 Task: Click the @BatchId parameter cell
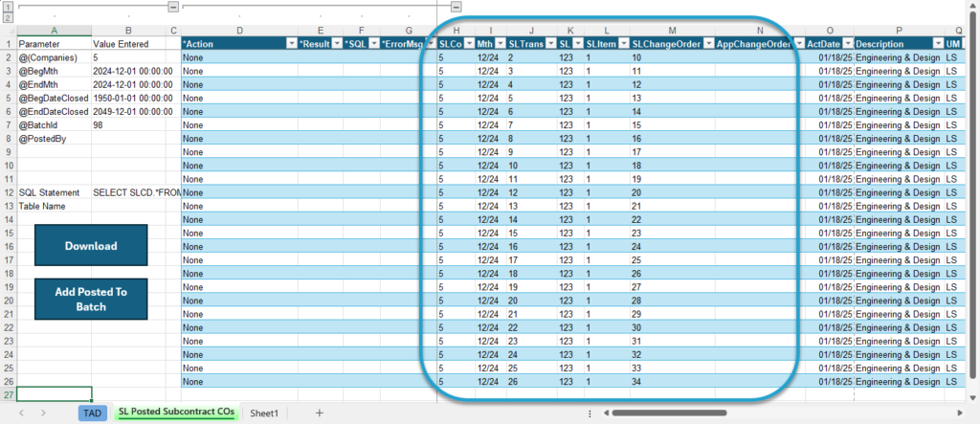[55, 125]
